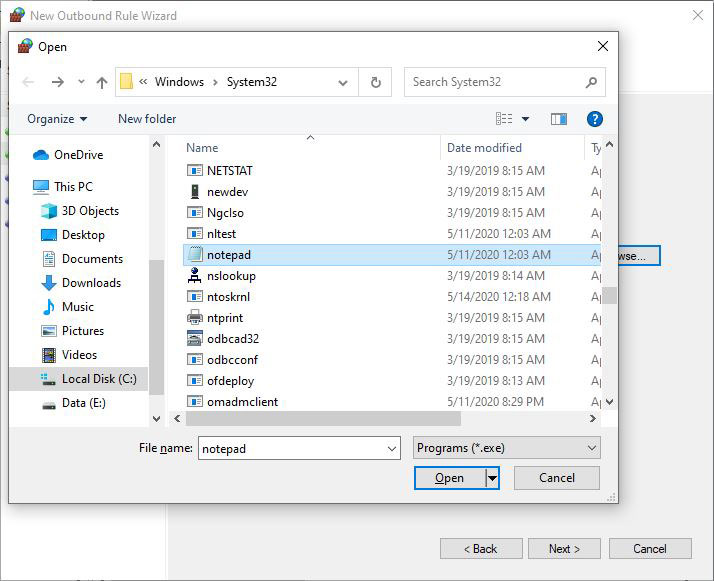
Task: Click horizontal scrollbar right arrow
Action: (593, 418)
